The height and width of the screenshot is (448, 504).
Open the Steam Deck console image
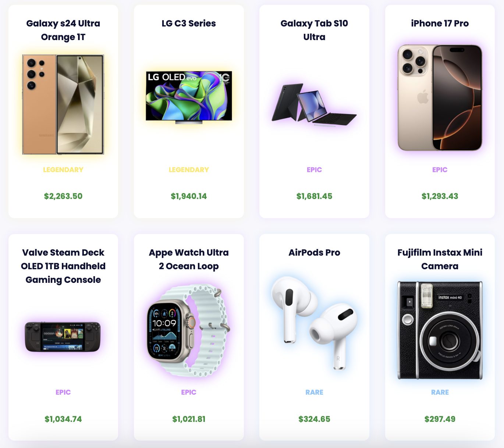pyautogui.click(x=63, y=337)
